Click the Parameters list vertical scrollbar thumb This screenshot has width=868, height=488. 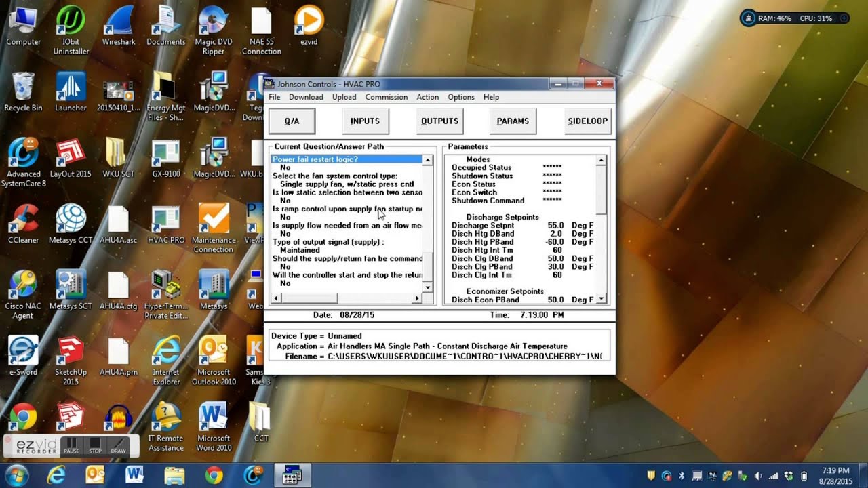click(601, 190)
